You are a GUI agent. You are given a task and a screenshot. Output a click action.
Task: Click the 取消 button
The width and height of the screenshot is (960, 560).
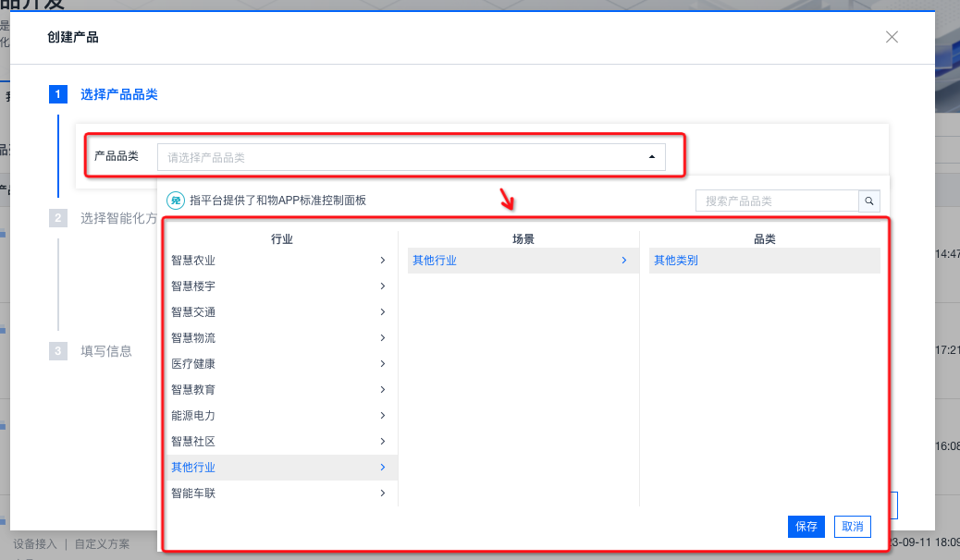852,526
